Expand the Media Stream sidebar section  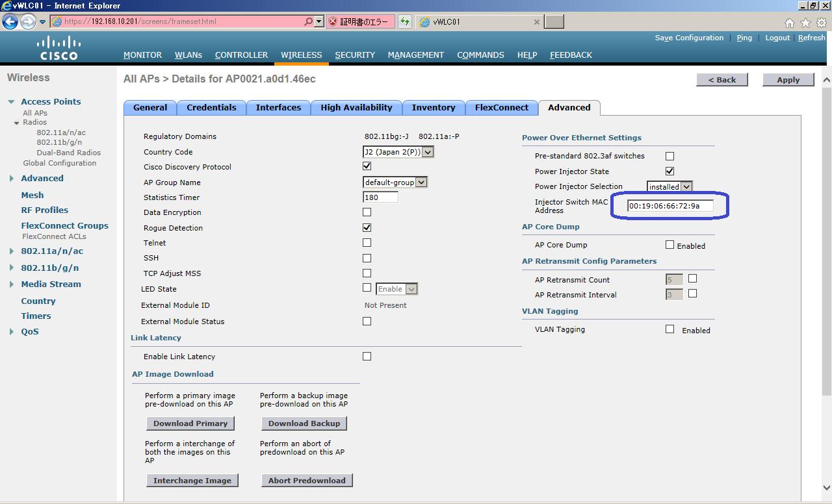click(x=11, y=284)
